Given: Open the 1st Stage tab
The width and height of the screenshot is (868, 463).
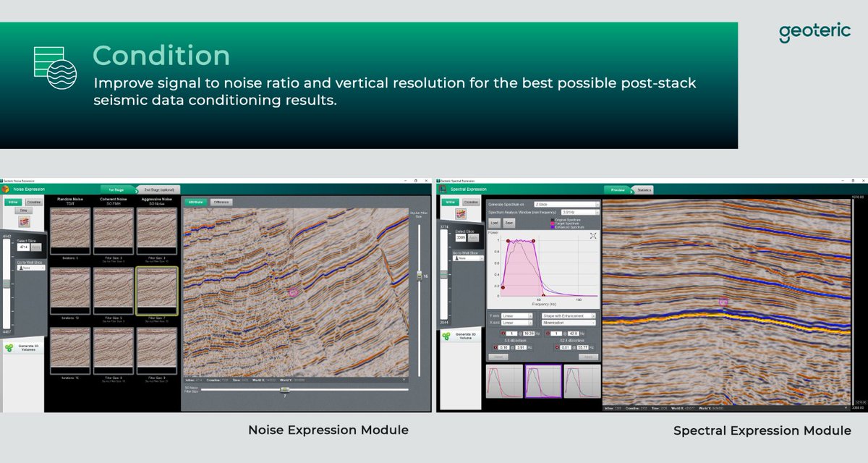Looking at the screenshot, I should tap(117, 189).
